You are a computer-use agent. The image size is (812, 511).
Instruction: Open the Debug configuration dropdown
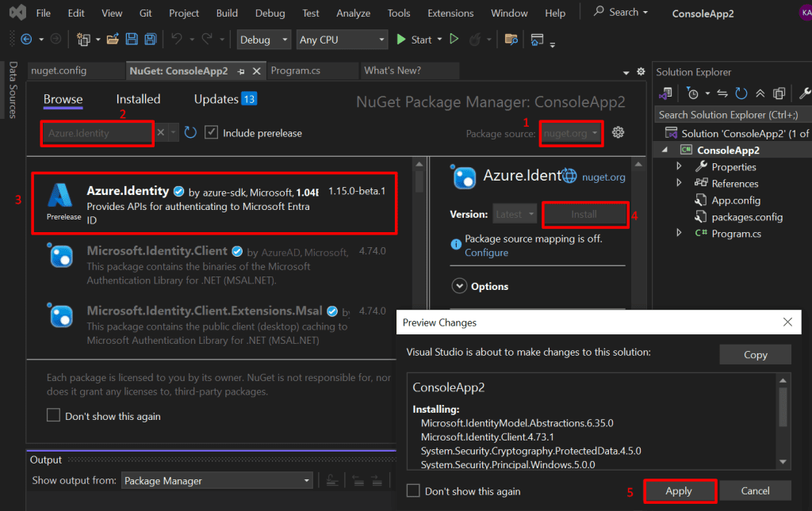tap(264, 40)
